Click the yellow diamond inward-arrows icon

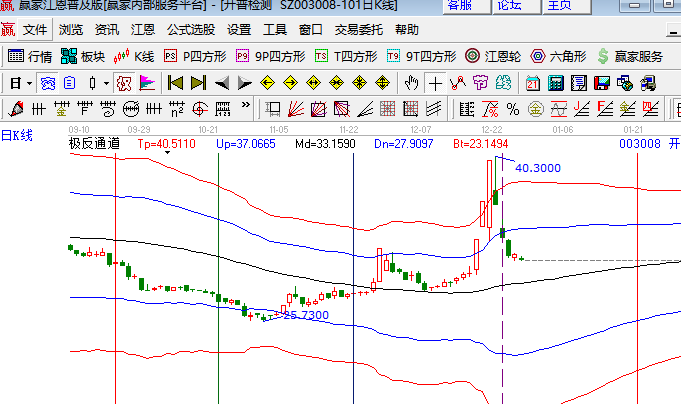(x=336, y=83)
